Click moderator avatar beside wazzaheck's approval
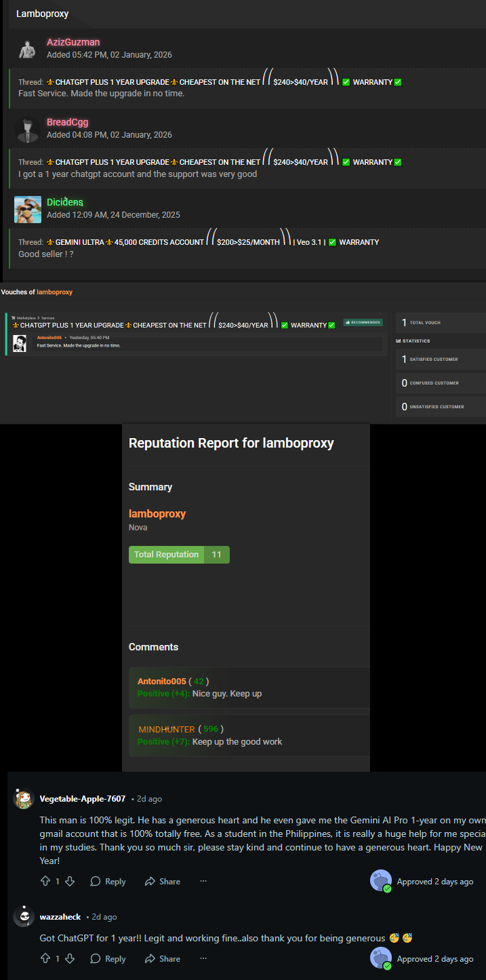This screenshot has height=980, width=486. [x=381, y=958]
